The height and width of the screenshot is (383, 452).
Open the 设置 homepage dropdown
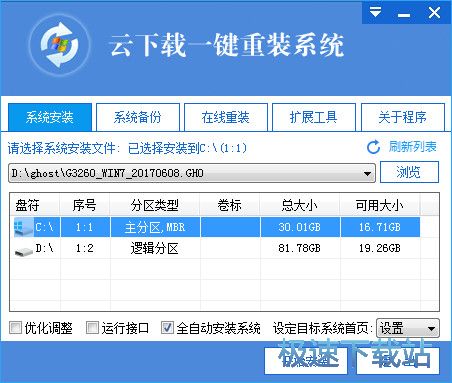[408, 328]
